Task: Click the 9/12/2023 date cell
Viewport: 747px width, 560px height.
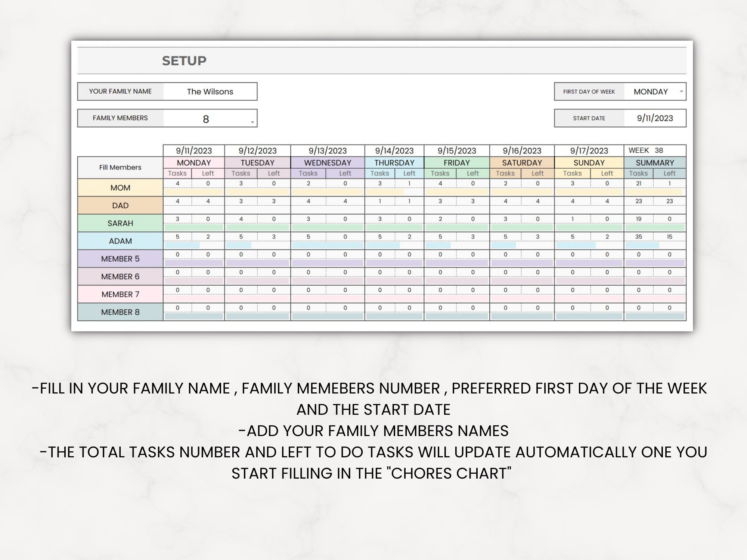Action: coord(257,151)
